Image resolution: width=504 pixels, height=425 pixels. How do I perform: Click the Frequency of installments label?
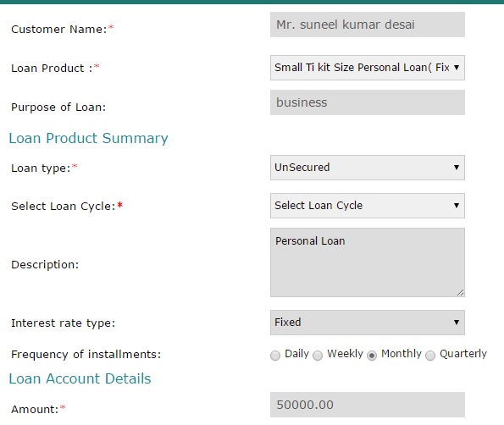[86, 355]
